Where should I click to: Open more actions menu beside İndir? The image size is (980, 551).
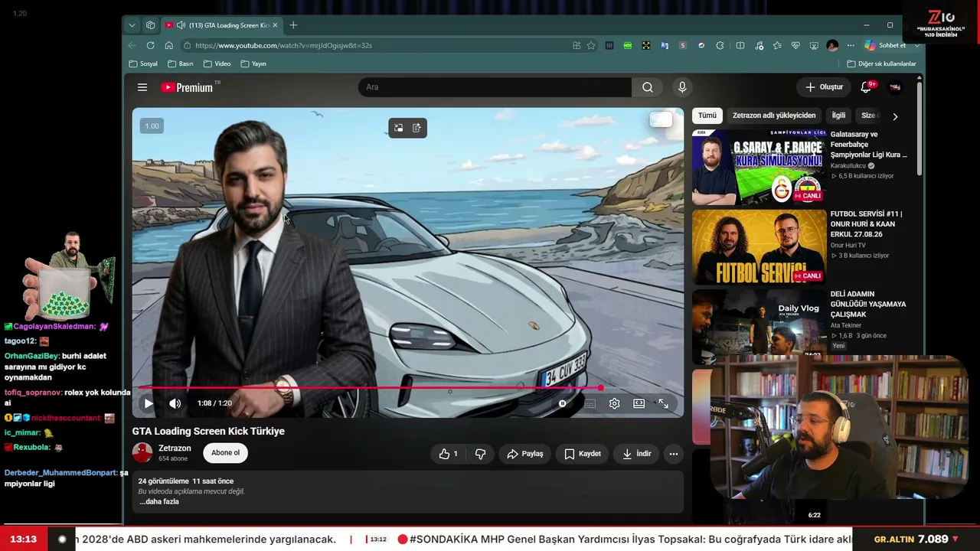(674, 454)
